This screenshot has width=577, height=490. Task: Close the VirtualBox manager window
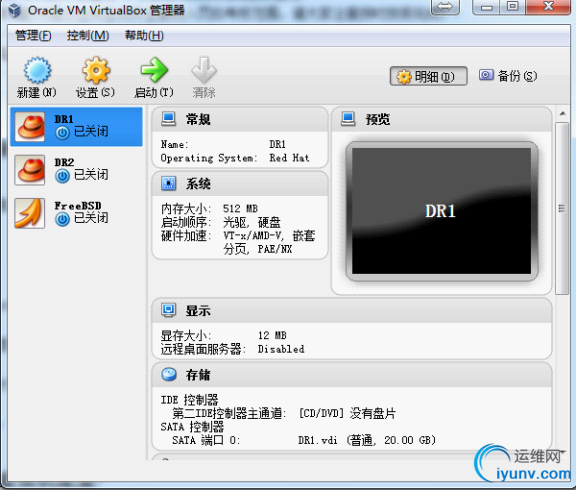pos(548,7)
